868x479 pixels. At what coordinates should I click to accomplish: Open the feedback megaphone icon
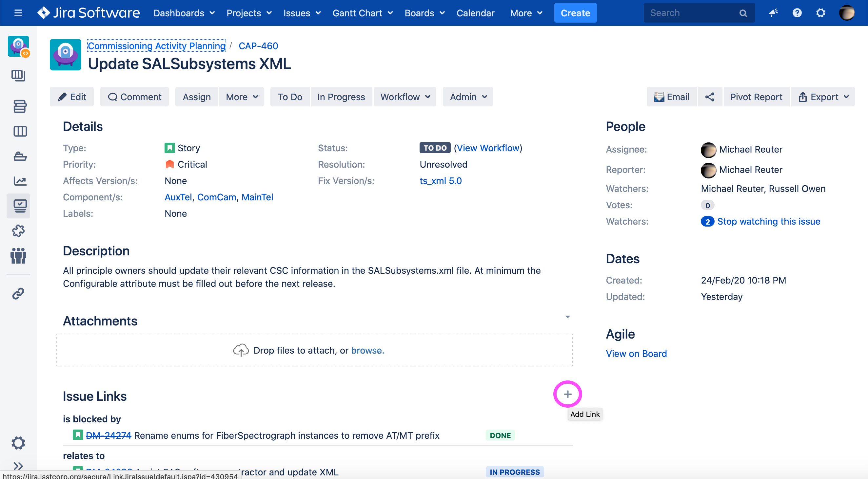pos(773,13)
